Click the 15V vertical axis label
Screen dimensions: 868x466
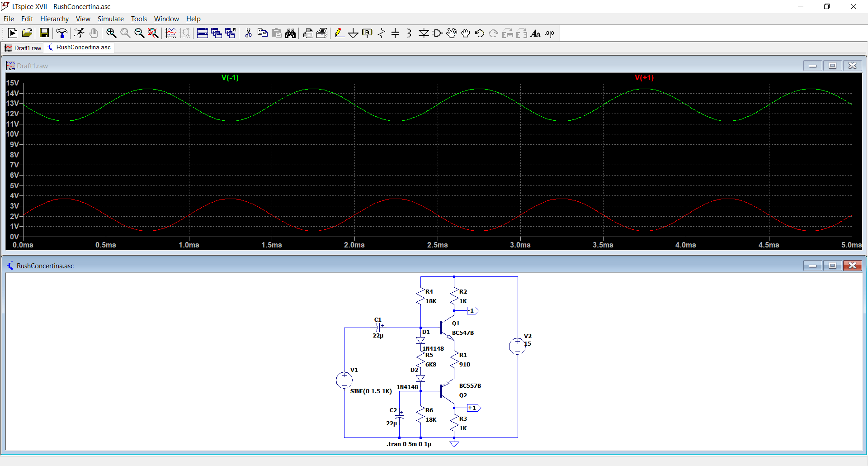pos(12,83)
